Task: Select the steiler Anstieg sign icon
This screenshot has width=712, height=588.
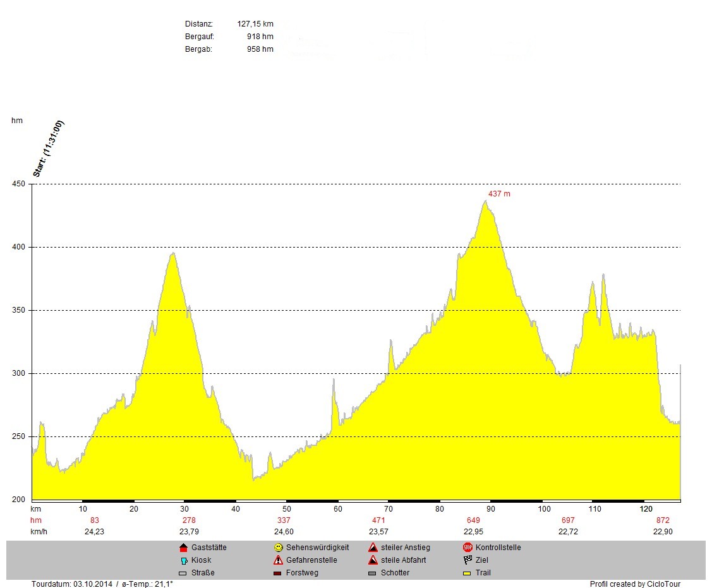Action: pos(373,548)
